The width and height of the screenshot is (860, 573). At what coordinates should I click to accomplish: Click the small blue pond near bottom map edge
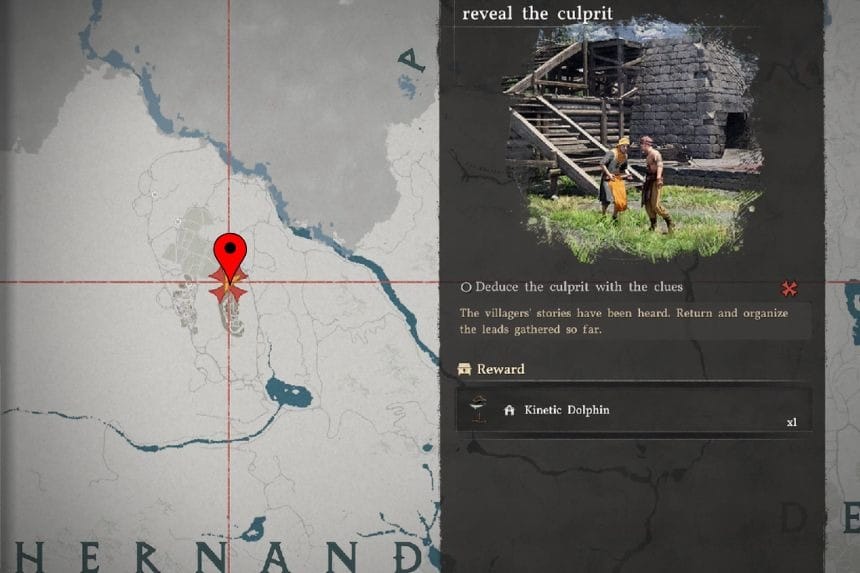252,530
